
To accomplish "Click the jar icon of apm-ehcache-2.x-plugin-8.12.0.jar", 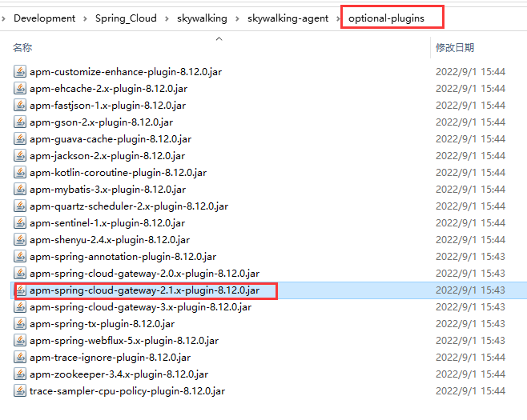I will [20, 88].
